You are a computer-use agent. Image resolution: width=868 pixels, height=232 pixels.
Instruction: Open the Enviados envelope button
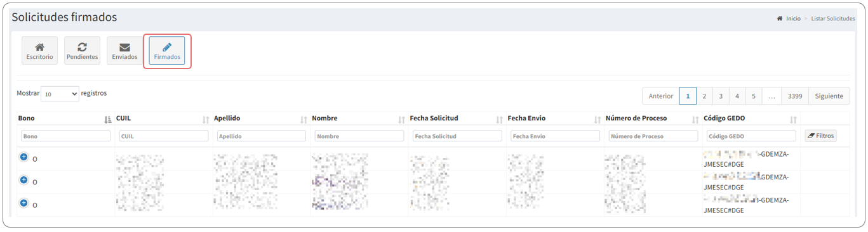(124, 51)
